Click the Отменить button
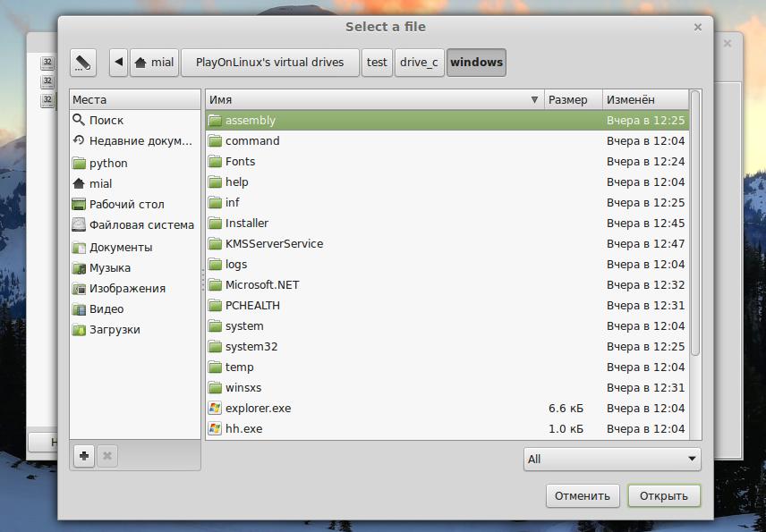The width and height of the screenshot is (766, 532). coord(583,496)
